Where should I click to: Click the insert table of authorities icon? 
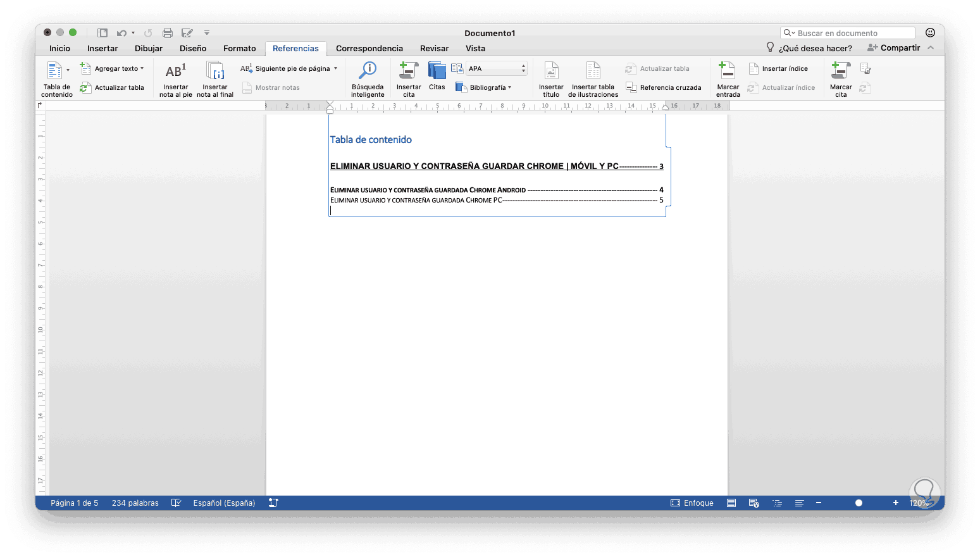click(x=865, y=68)
